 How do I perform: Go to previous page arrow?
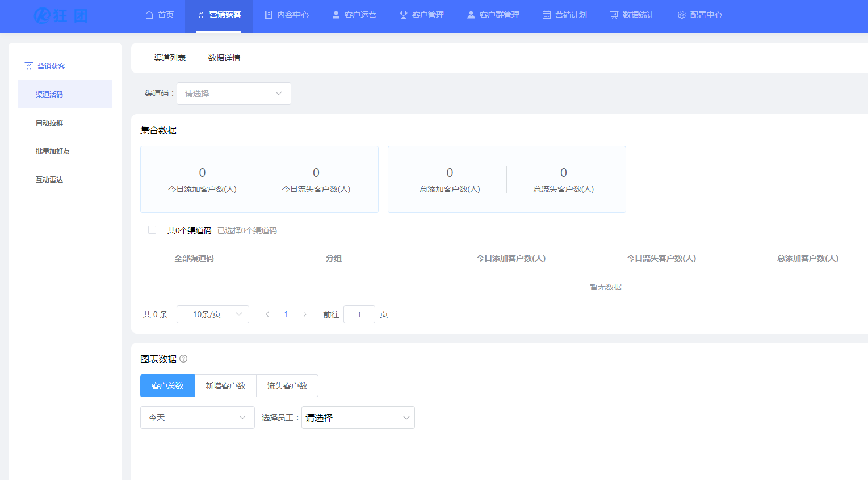(267, 314)
